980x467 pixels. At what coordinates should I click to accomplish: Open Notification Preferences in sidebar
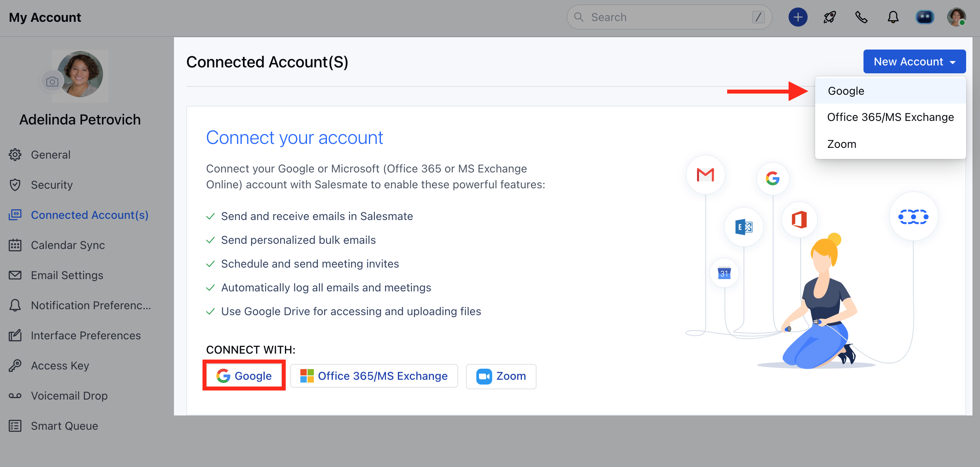point(91,305)
